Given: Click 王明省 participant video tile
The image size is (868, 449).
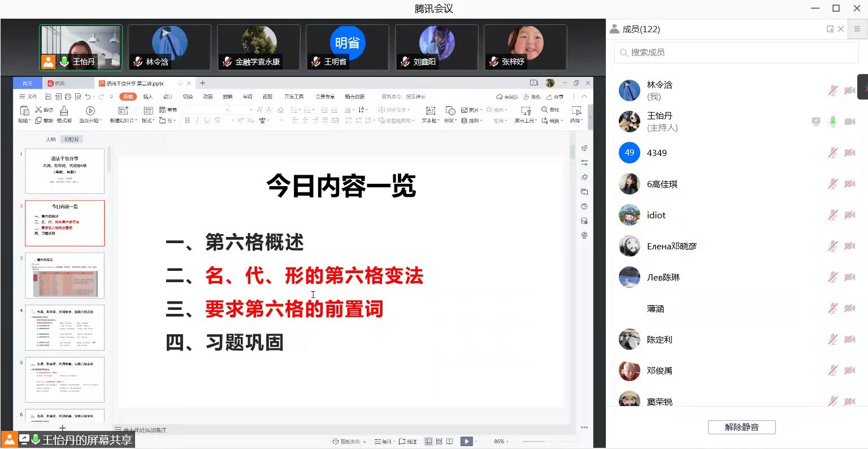Looking at the screenshot, I should (347, 47).
